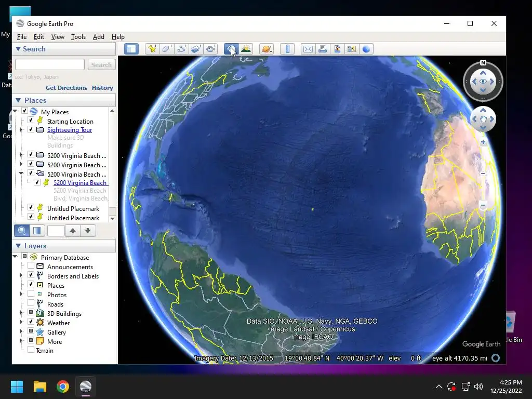Select the Add Polygon tool
This screenshot has width=532, height=399.
[x=167, y=49]
